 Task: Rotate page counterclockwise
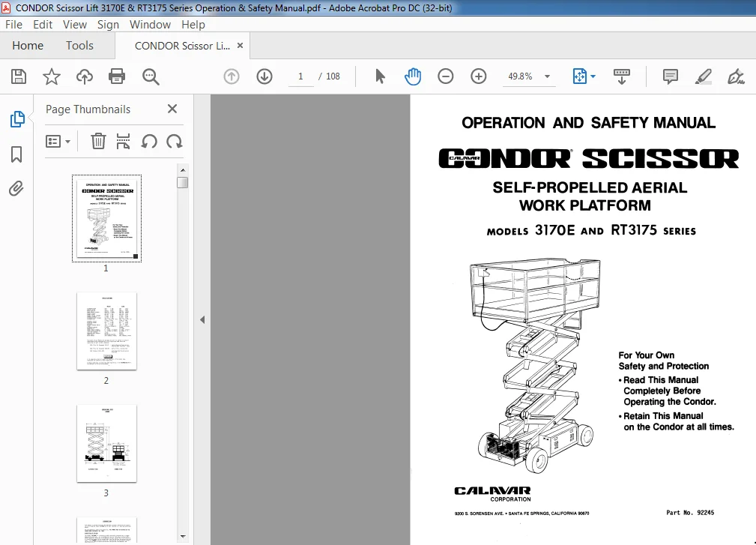point(149,142)
